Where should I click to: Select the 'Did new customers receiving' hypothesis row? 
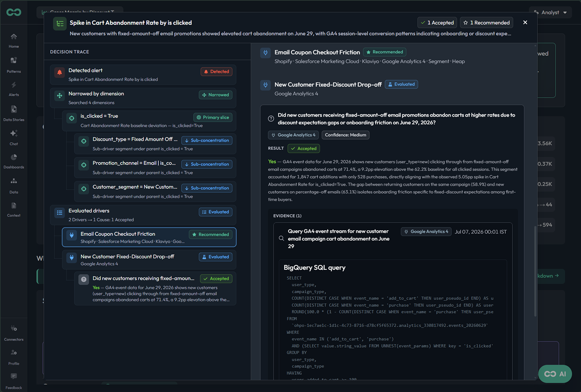click(155, 288)
